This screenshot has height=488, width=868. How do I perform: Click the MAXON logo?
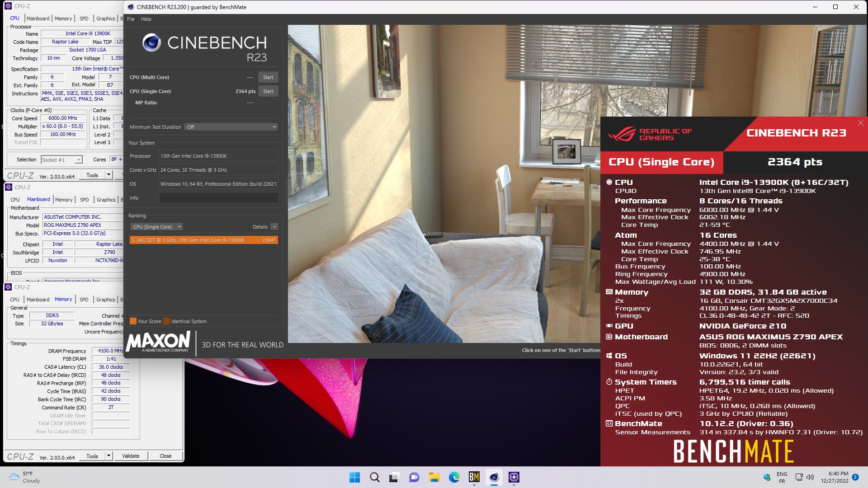(x=159, y=342)
